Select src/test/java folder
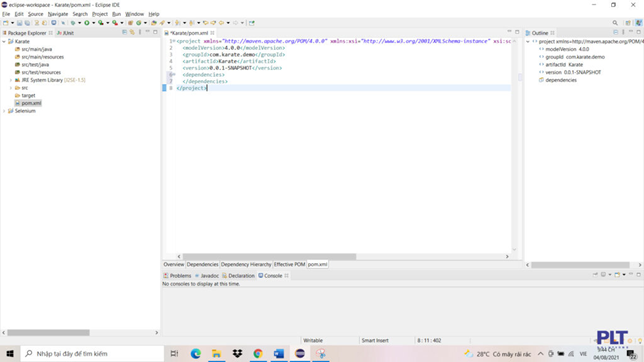The image size is (644, 362). click(35, 65)
